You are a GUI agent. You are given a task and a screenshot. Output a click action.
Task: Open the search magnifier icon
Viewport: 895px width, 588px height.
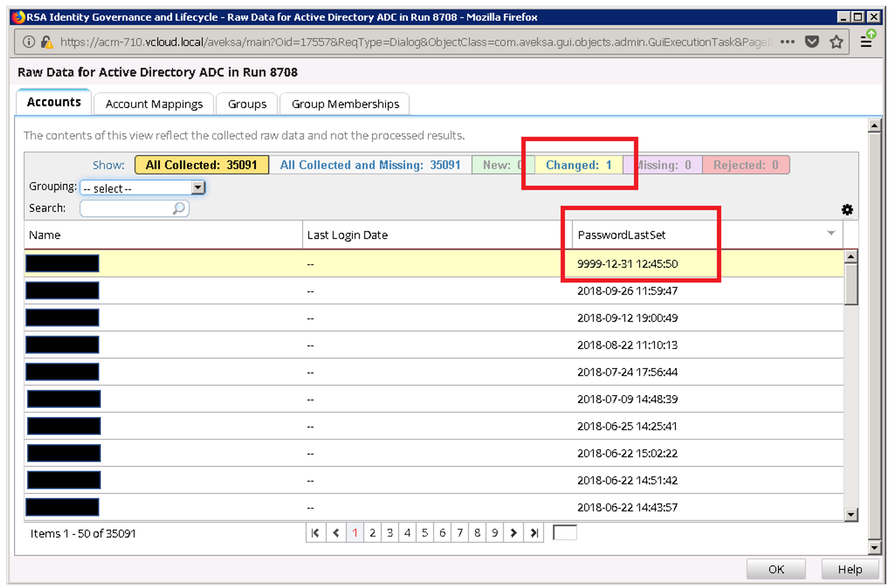pyautogui.click(x=179, y=209)
